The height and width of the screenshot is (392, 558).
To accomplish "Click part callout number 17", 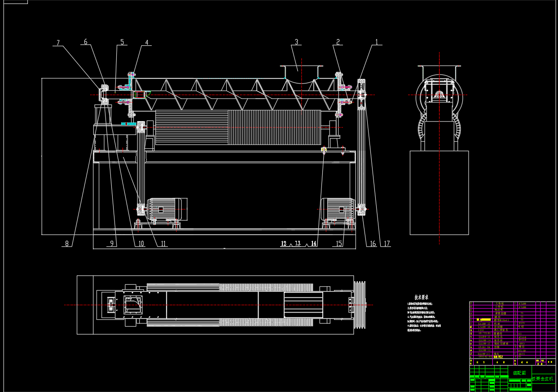I will [386, 244].
